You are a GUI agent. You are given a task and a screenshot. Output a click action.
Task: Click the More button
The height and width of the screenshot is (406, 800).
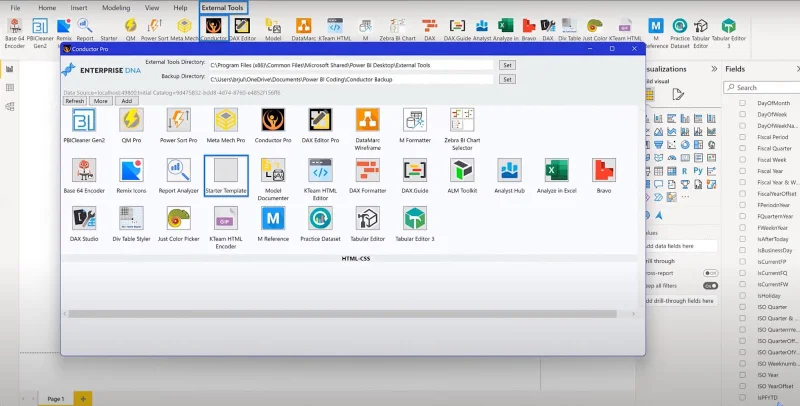[x=101, y=101]
